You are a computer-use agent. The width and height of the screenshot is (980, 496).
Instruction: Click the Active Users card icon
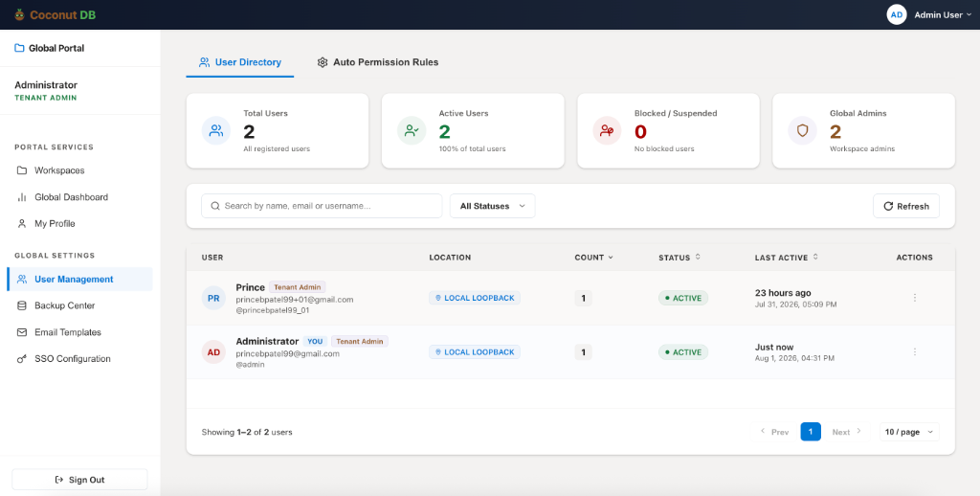(412, 131)
